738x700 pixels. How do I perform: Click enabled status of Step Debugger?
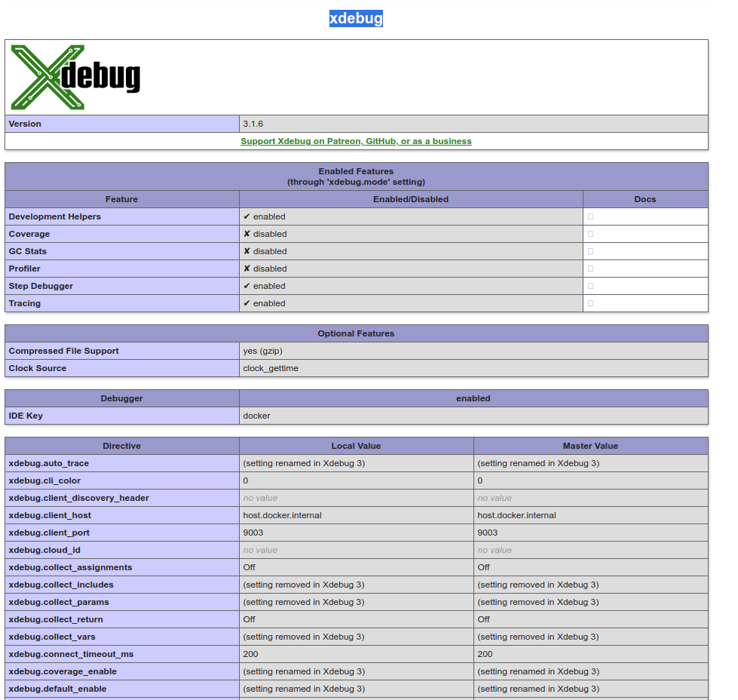coord(264,286)
